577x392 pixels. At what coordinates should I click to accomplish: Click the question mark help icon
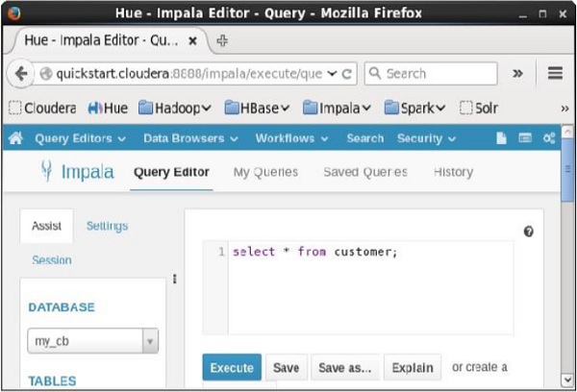[x=528, y=232]
